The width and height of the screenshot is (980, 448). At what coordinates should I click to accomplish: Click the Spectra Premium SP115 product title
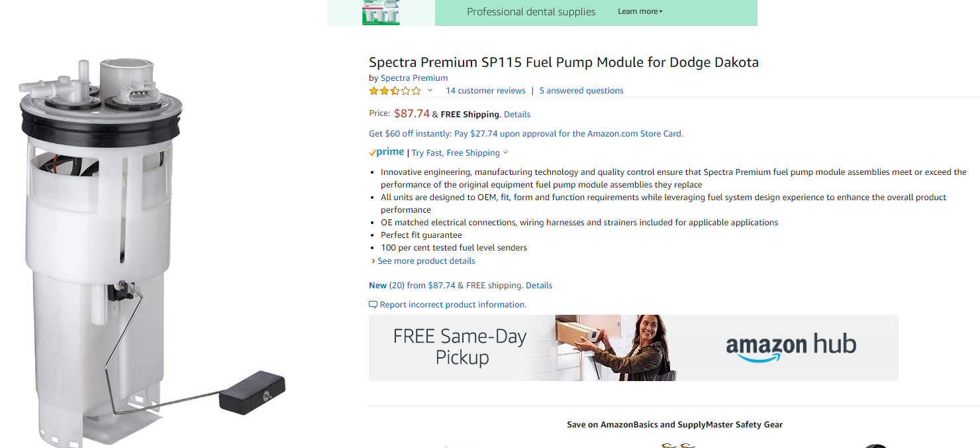coord(563,62)
